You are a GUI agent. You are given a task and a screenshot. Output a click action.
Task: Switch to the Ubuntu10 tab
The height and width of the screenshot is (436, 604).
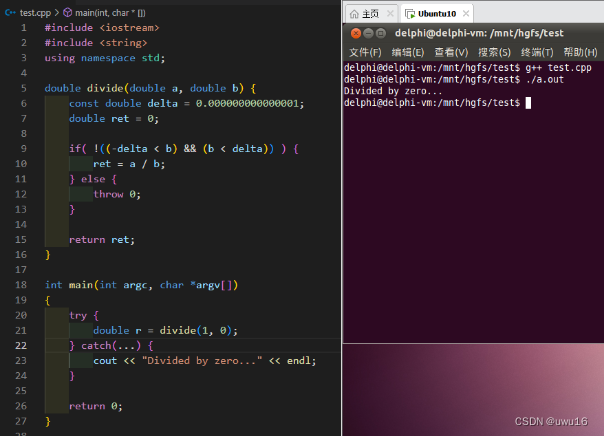[x=437, y=14]
